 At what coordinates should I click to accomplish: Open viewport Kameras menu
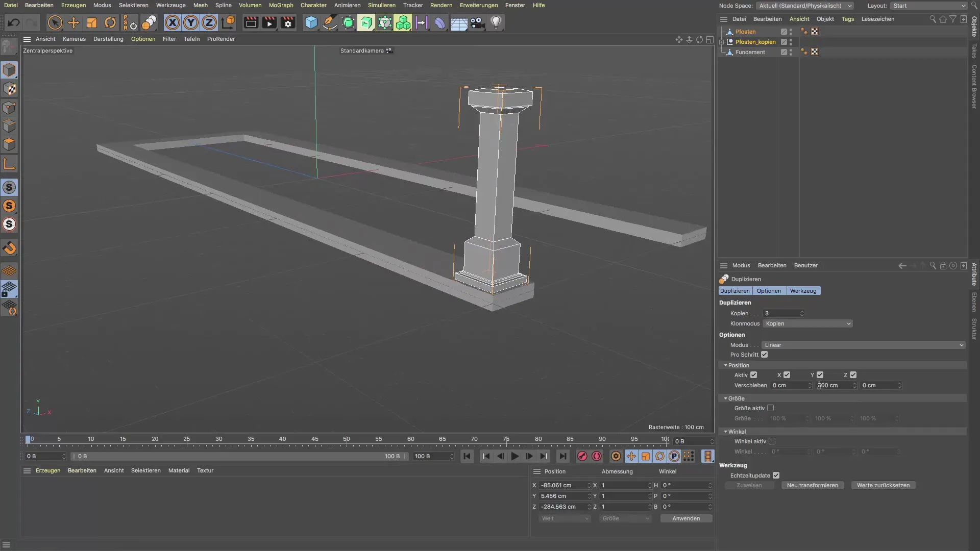[x=74, y=39]
